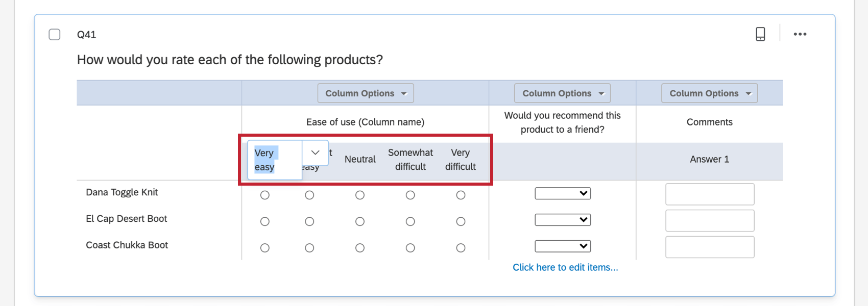Open recommend dropdown for Coast Chukka Boot
This screenshot has width=868, height=306.
(563, 246)
